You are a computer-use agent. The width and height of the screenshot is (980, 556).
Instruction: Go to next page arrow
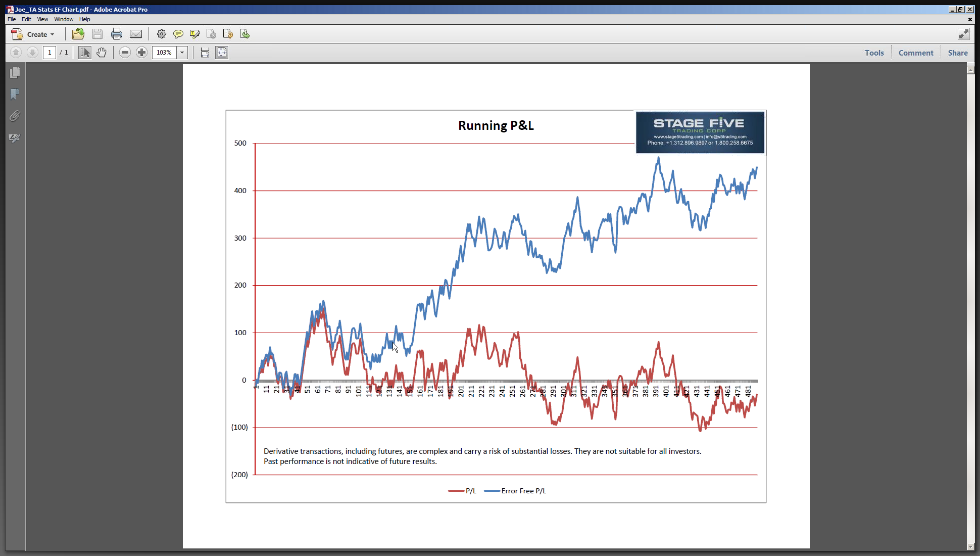click(32, 53)
